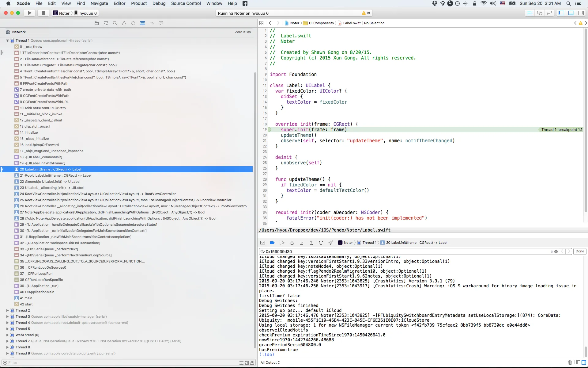The width and height of the screenshot is (588, 368).
Task: Clear the console with the trash icon
Action: (570, 362)
